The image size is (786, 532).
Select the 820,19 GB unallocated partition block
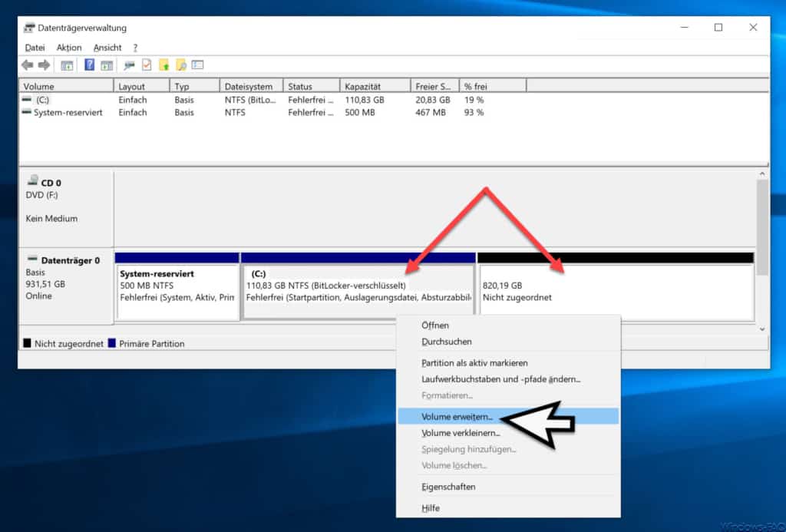point(616,292)
